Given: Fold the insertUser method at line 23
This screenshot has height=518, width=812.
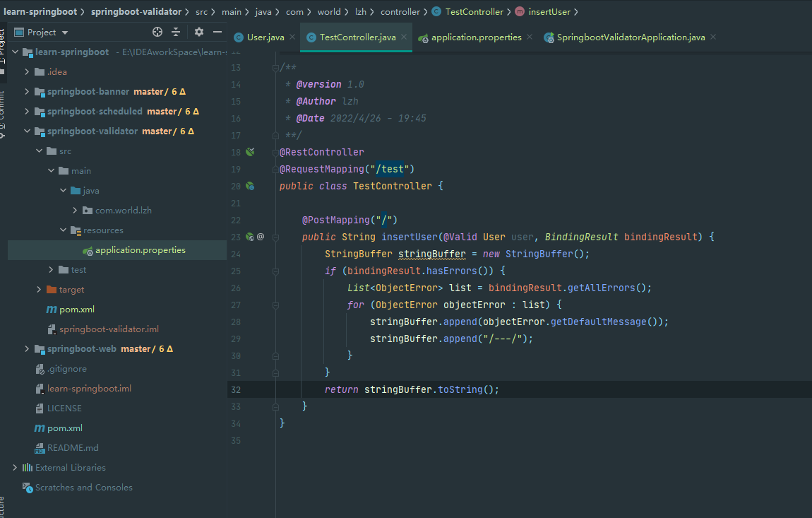Looking at the screenshot, I should pos(275,237).
